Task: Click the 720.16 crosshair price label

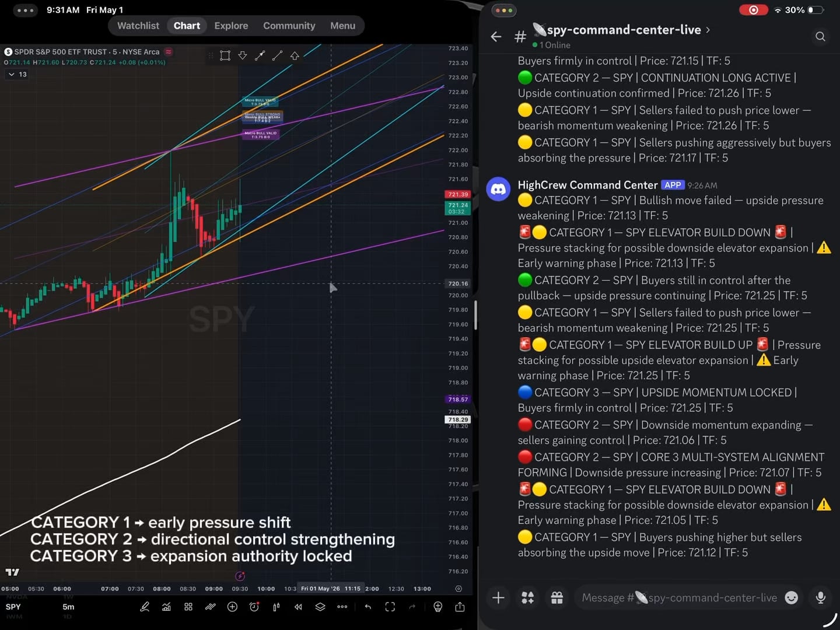Action: (x=458, y=283)
